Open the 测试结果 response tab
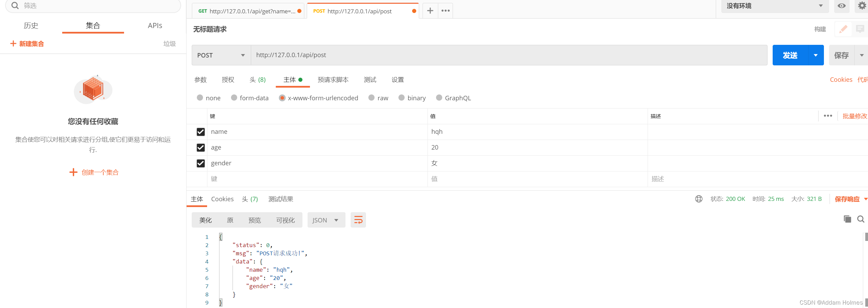Screen dimensions: 868x308 coord(281,199)
